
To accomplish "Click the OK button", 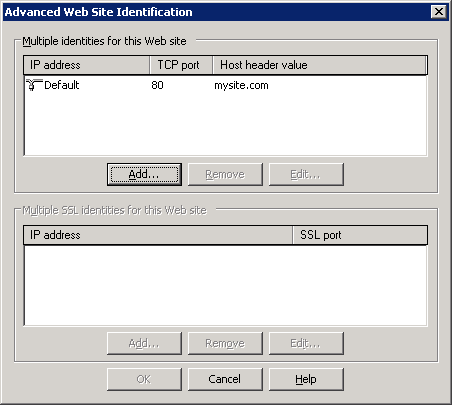I will [x=144, y=379].
